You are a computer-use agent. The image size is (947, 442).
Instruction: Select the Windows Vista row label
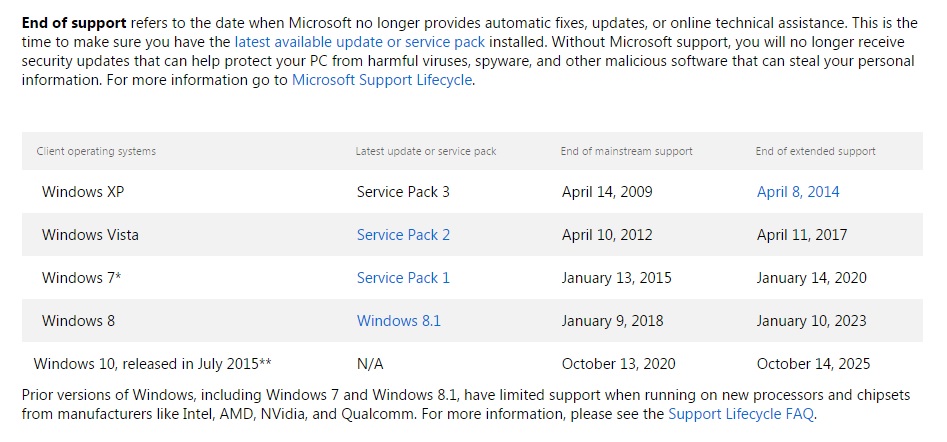pos(90,235)
